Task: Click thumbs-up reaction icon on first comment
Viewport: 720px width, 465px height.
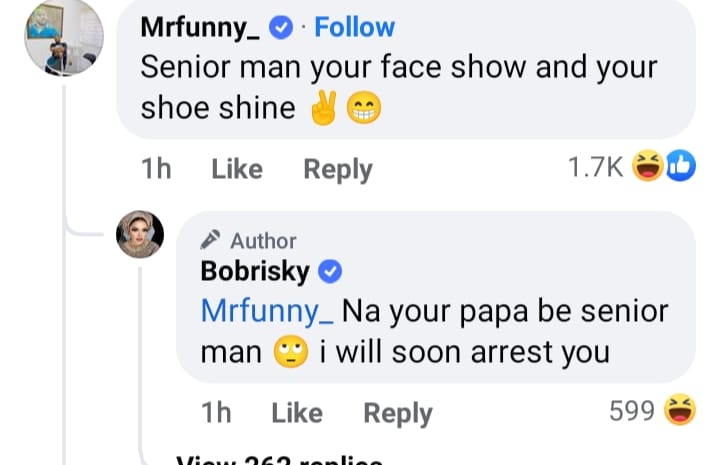Action: pyautogui.click(x=679, y=168)
